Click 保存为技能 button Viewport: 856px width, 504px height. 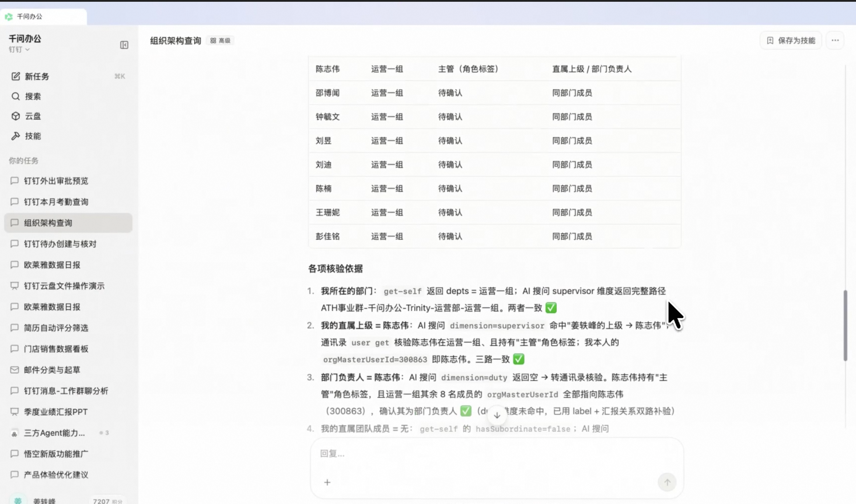(791, 41)
